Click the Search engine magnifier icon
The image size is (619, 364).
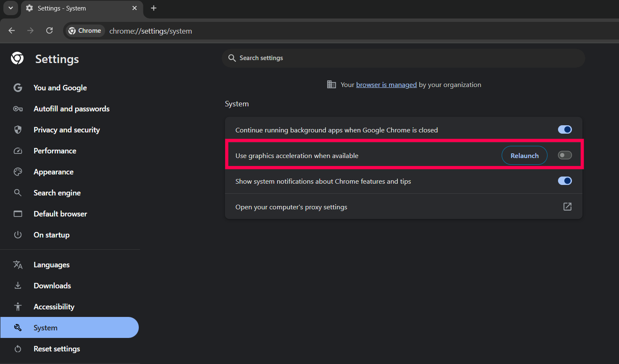click(x=18, y=193)
